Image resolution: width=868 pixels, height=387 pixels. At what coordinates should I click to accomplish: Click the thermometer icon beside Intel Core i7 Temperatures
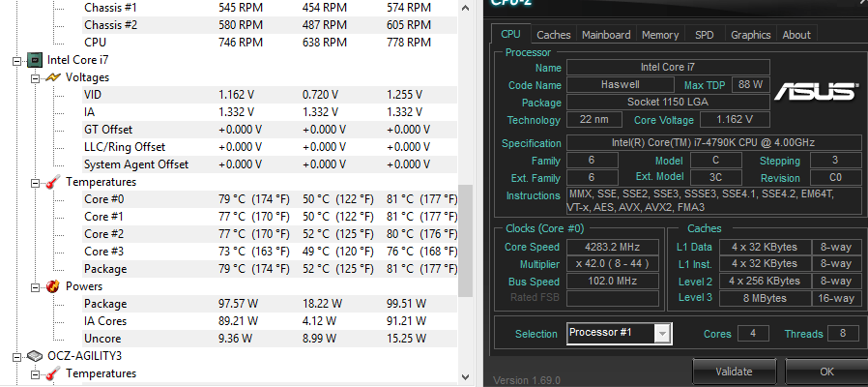point(53,182)
